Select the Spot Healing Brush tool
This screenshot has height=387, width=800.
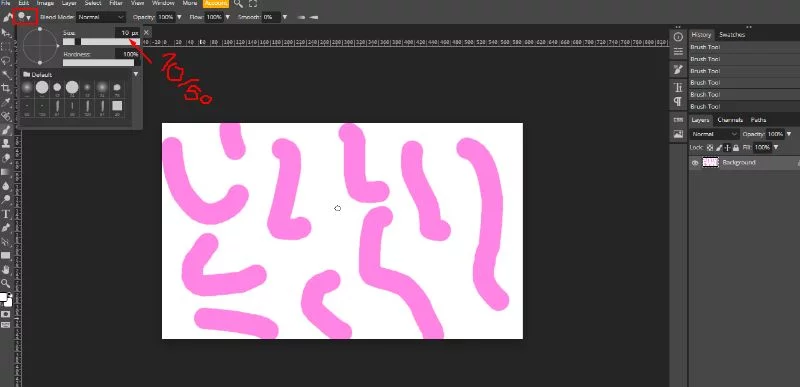click(x=6, y=116)
